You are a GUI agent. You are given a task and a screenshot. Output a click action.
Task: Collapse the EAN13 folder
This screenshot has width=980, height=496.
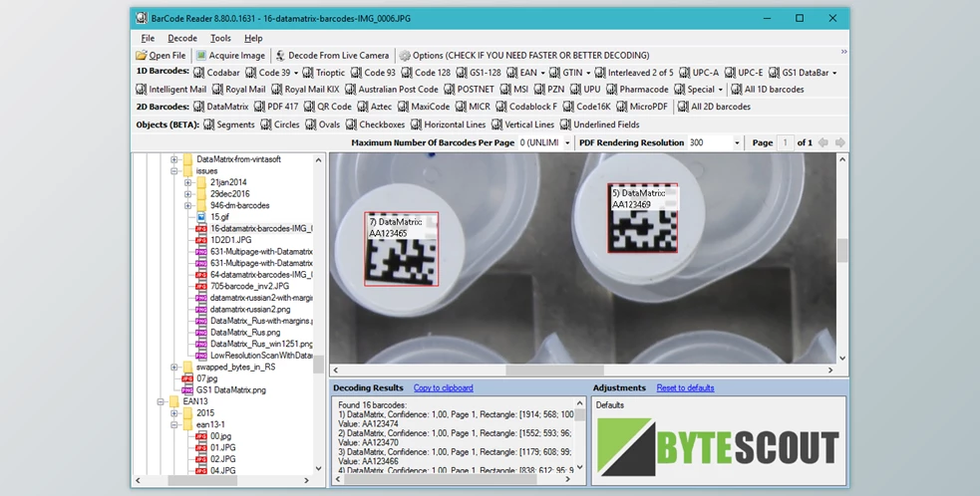click(x=161, y=401)
